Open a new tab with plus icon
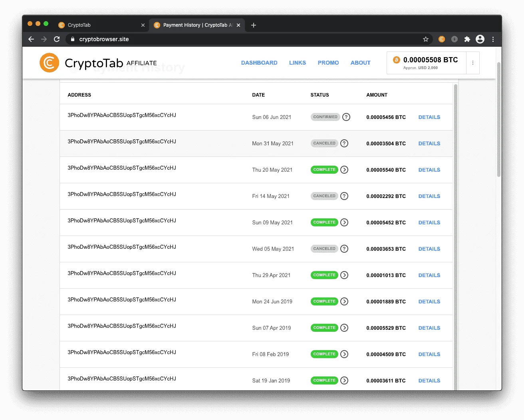 click(x=254, y=25)
